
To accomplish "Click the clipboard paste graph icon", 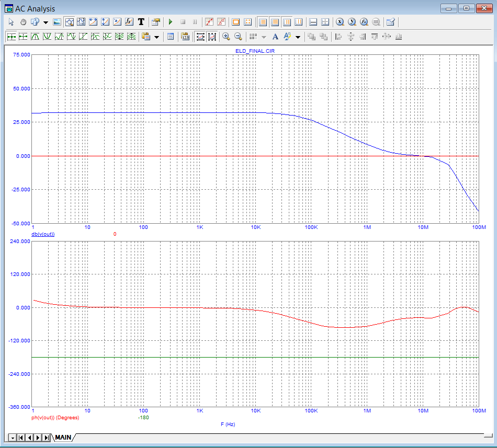I will [x=146, y=37].
